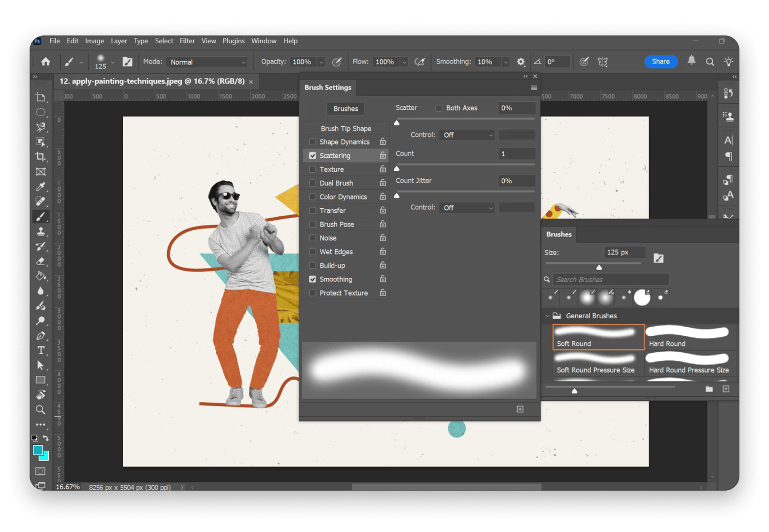Select the Eraser tool
This screenshot has width=769, height=532.
coord(41,261)
